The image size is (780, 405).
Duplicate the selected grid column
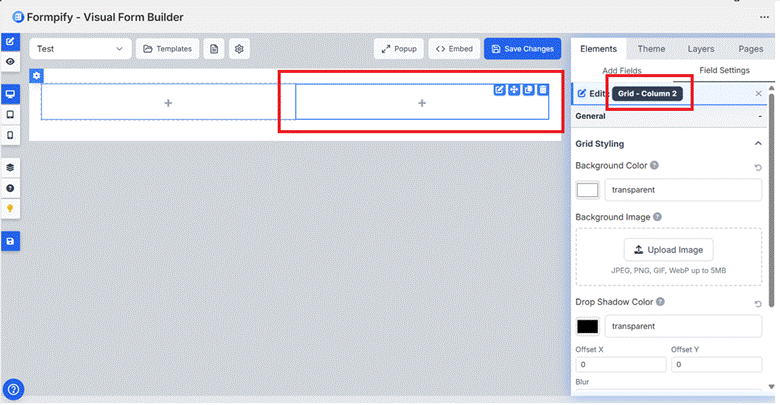528,90
